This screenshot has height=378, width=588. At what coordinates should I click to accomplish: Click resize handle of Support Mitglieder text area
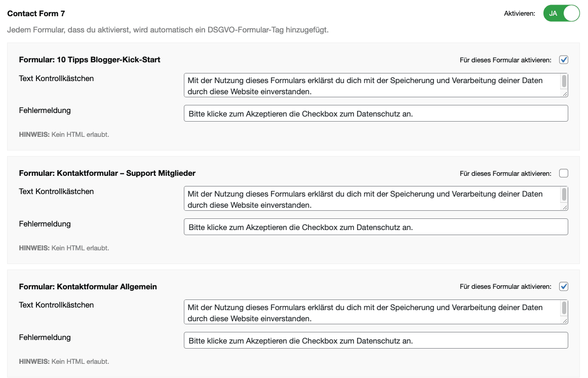click(565, 208)
